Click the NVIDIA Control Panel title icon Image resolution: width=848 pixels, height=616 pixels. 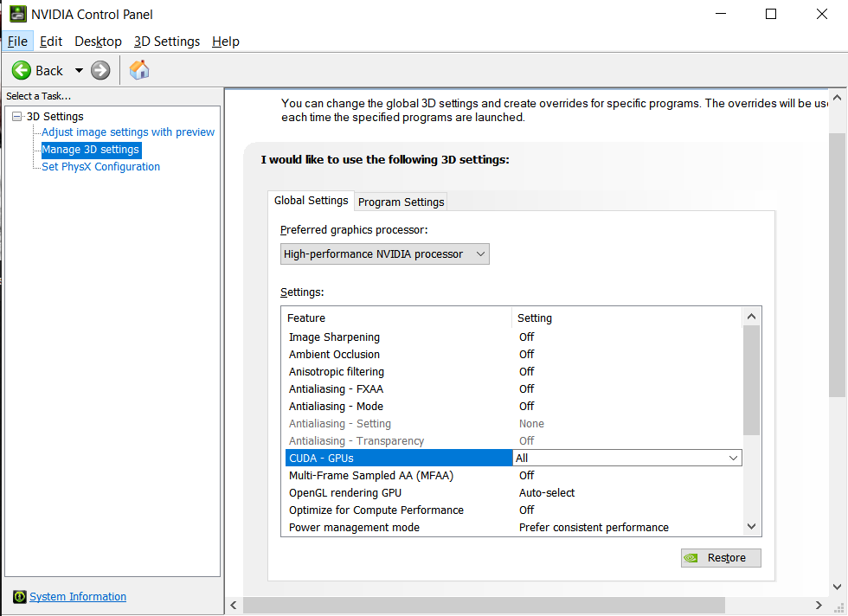(18, 14)
